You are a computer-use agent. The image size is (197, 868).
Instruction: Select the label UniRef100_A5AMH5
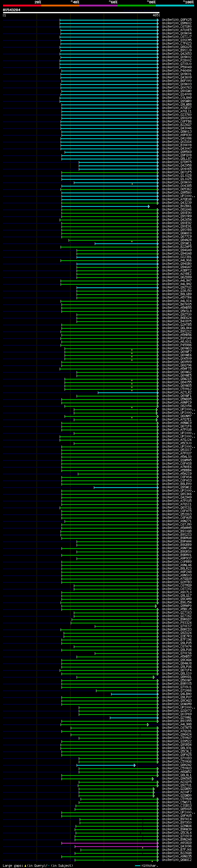(177, 528)
